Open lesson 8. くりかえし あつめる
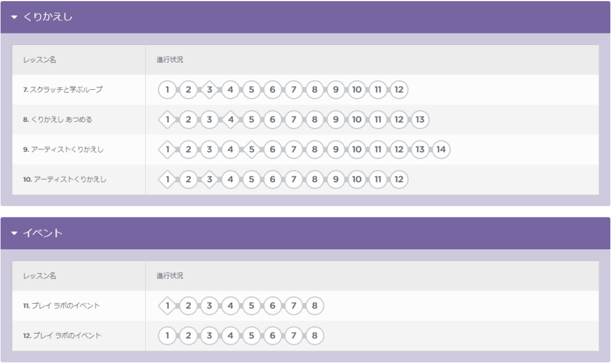 point(58,120)
